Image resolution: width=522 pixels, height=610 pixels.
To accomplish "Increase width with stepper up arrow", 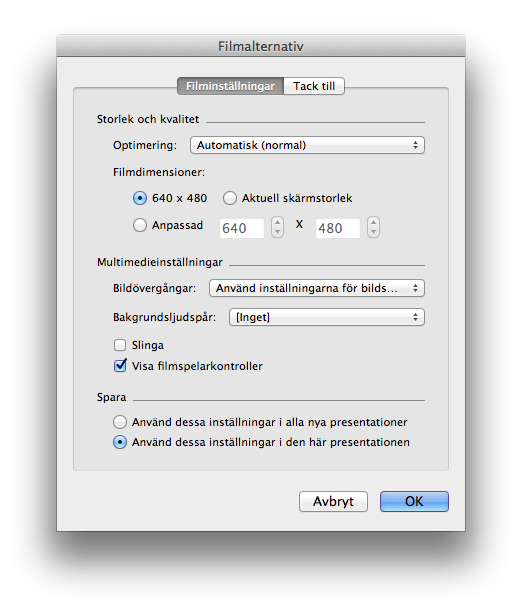I will [x=277, y=222].
